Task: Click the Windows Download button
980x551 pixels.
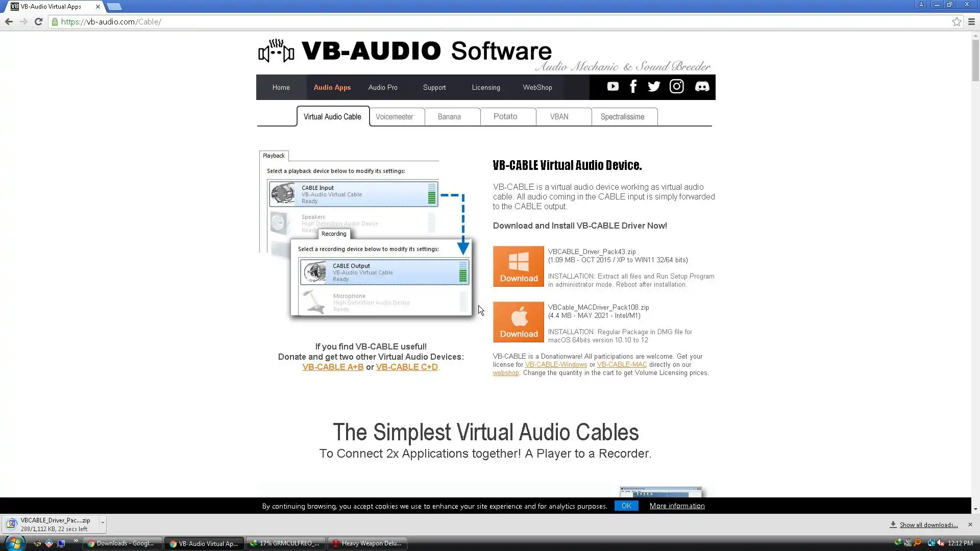Action: pyautogui.click(x=518, y=266)
